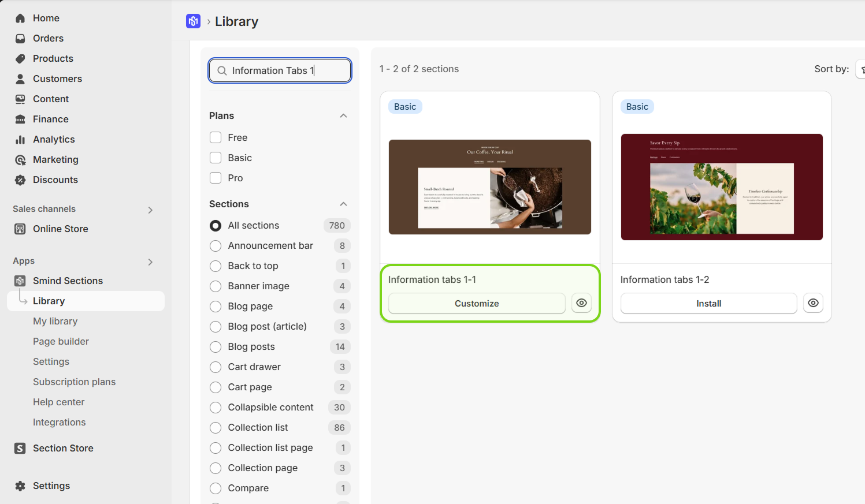865x504 pixels.
Task: Expand the Sales channels chevron
Action: coord(150,210)
